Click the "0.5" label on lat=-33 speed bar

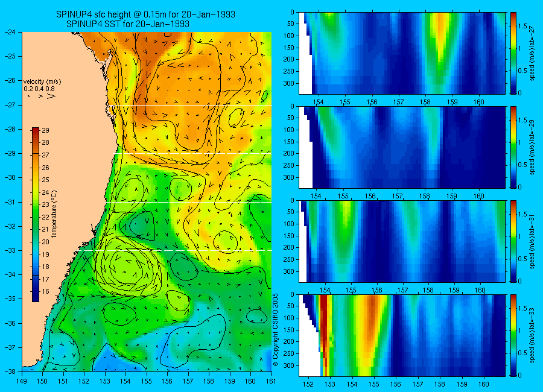click(x=522, y=353)
